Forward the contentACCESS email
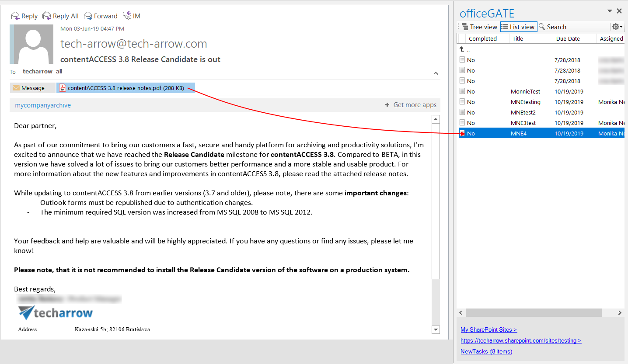The width and height of the screenshot is (628, 364). tap(101, 16)
